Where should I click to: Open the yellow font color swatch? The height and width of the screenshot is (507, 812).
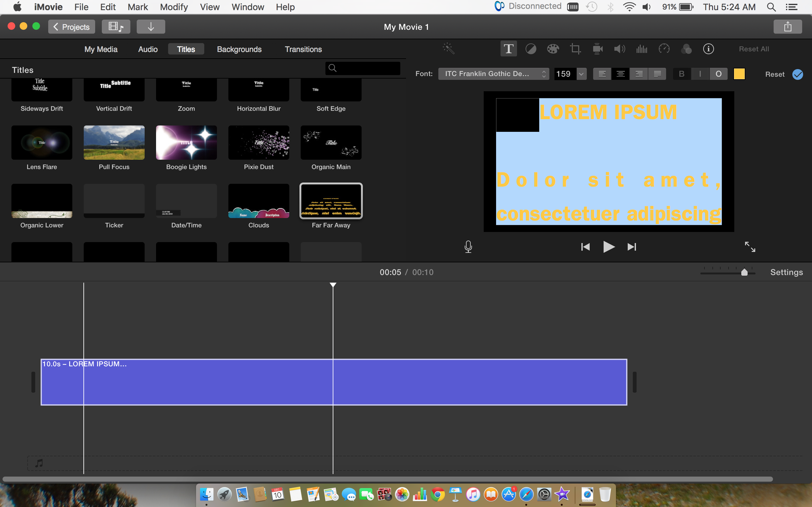(x=739, y=74)
